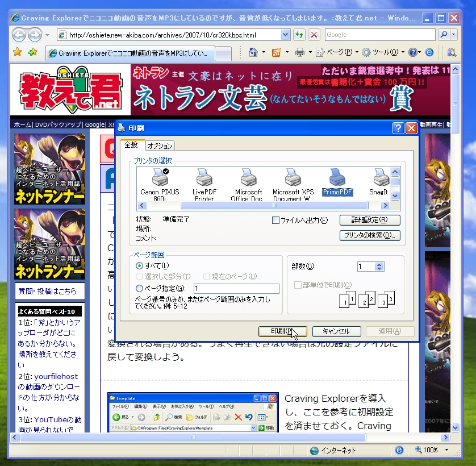The image size is (476, 466).
Task: Click the page range input field
Action: [x=236, y=288]
